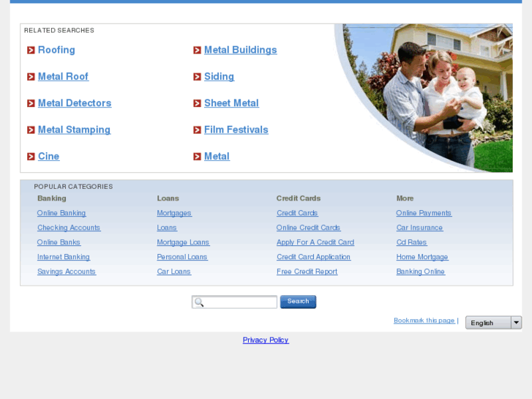
Task: Open the Mortgage Loans link
Action: pos(183,242)
